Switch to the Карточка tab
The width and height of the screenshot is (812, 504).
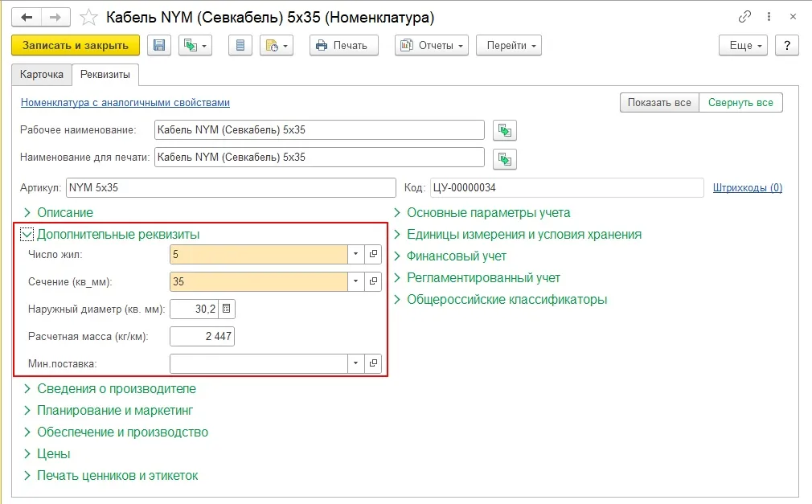point(42,74)
